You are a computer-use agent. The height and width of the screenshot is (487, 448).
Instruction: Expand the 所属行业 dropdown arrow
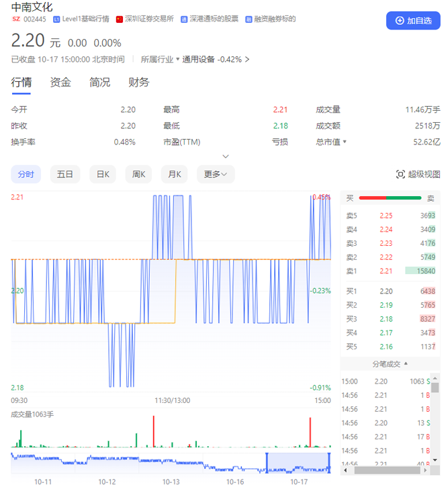[178, 60]
